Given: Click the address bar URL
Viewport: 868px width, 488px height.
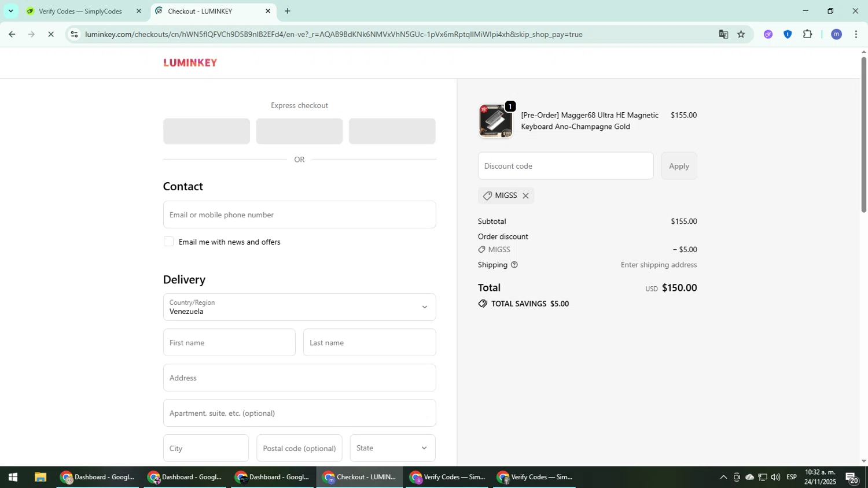Looking at the screenshot, I should point(333,34).
